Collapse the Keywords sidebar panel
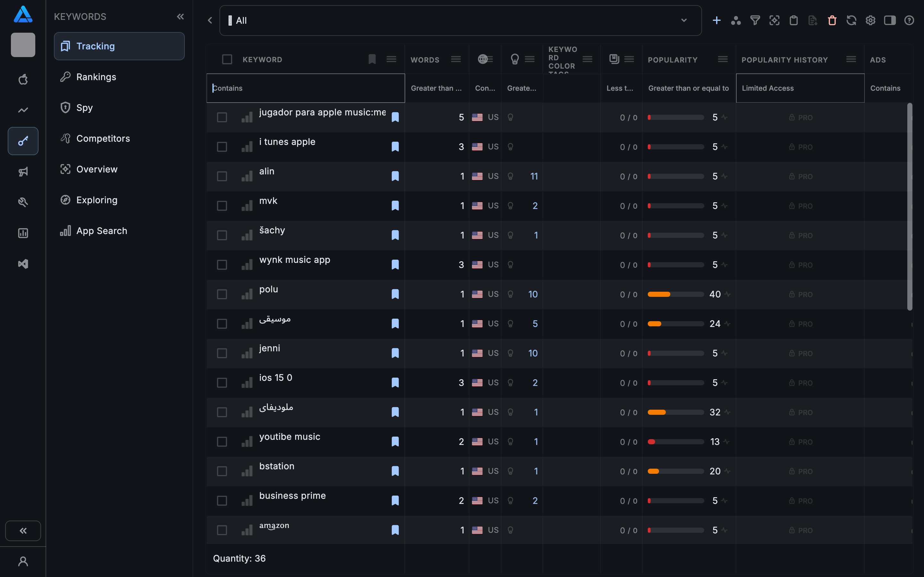 (180, 16)
